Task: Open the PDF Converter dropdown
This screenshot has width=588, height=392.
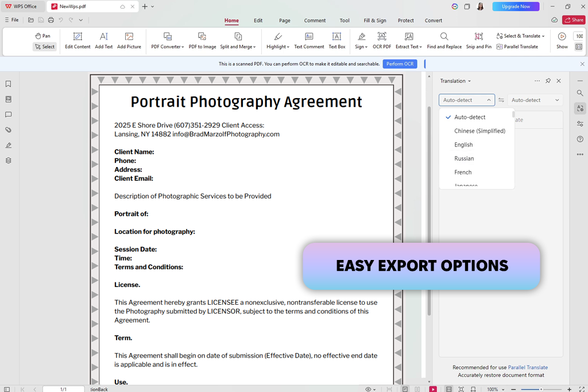Action: point(167,41)
